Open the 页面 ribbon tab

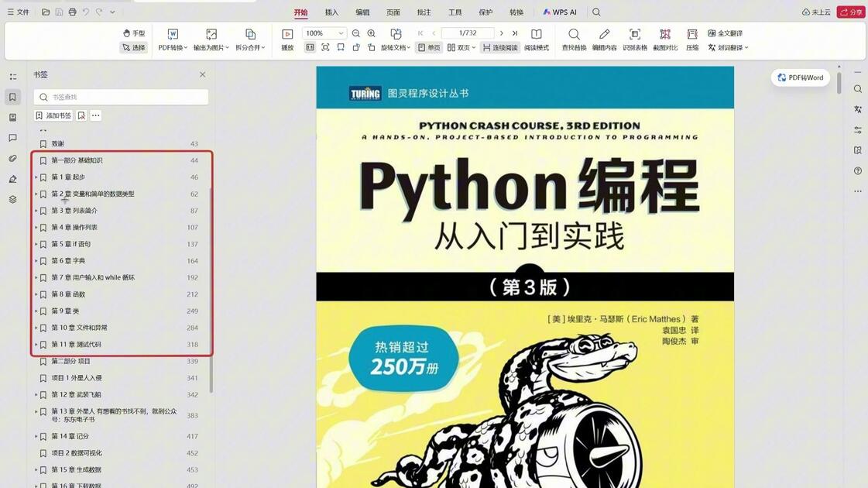point(393,12)
